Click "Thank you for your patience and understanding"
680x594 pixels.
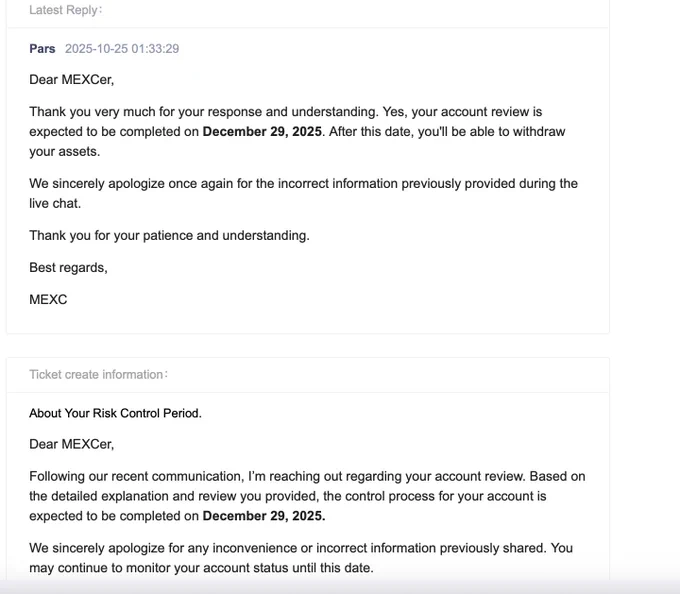tap(169, 236)
